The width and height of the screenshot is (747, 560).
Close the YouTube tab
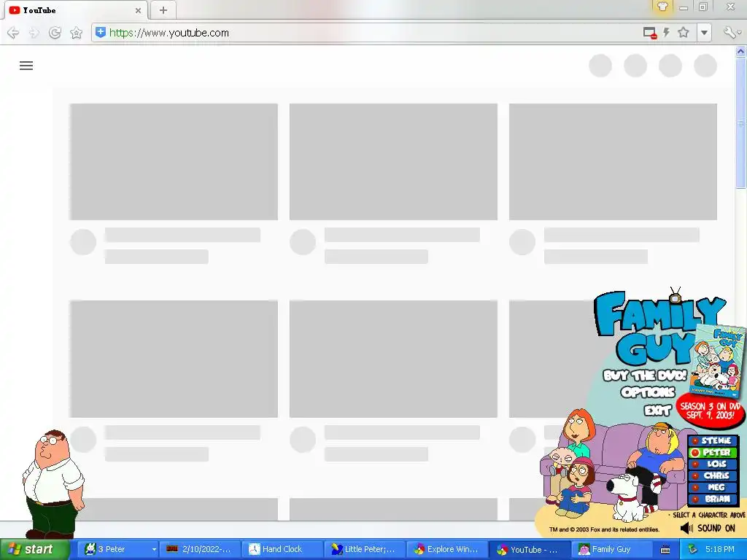point(138,10)
